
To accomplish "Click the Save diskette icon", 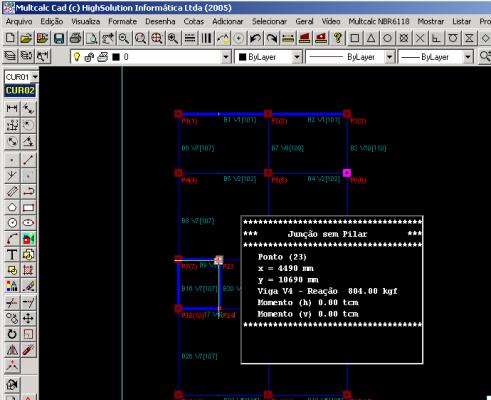I will 59,38.
